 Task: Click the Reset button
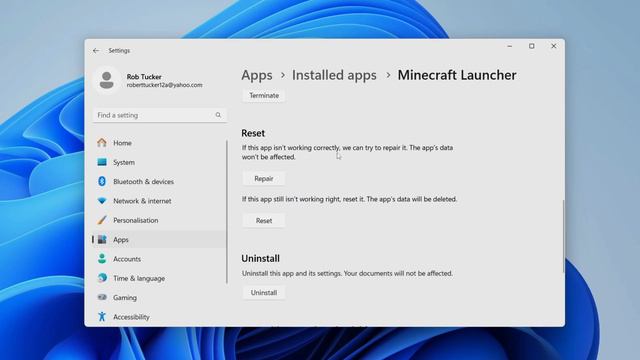[x=264, y=221]
